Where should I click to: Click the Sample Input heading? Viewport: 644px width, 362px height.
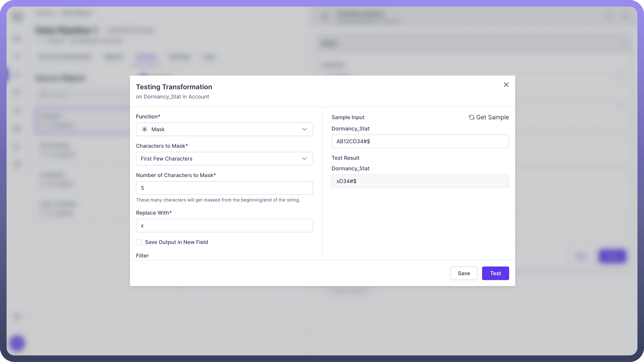coord(348,117)
